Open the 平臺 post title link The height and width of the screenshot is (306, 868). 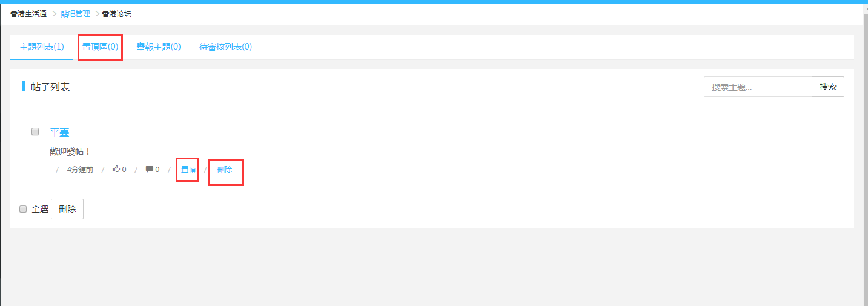click(x=59, y=133)
